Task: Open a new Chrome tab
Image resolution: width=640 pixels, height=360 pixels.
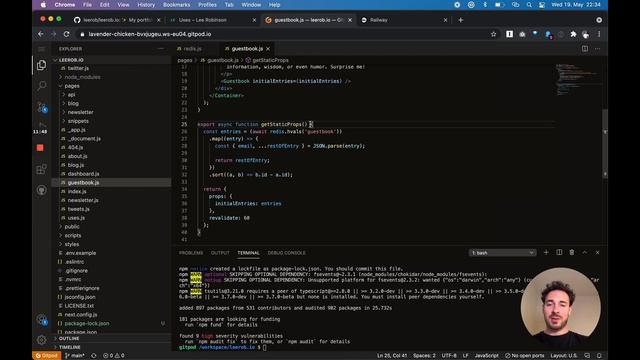Action: click(461, 20)
